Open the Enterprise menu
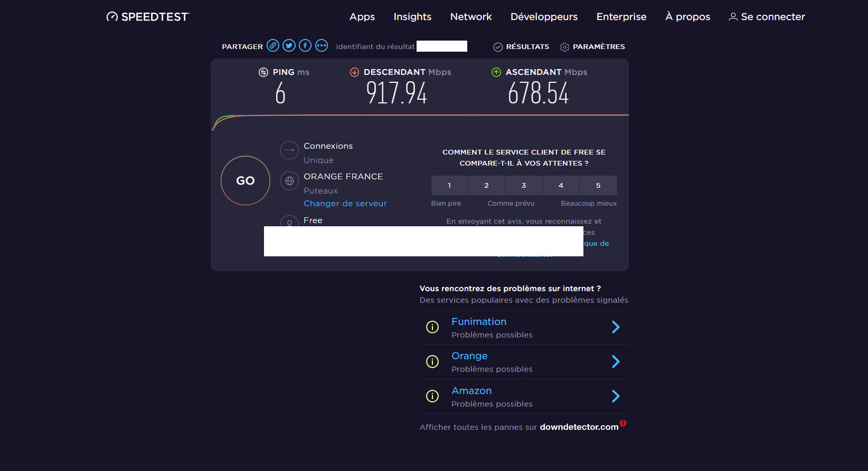Viewport: 868px width, 471px height. point(621,17)
